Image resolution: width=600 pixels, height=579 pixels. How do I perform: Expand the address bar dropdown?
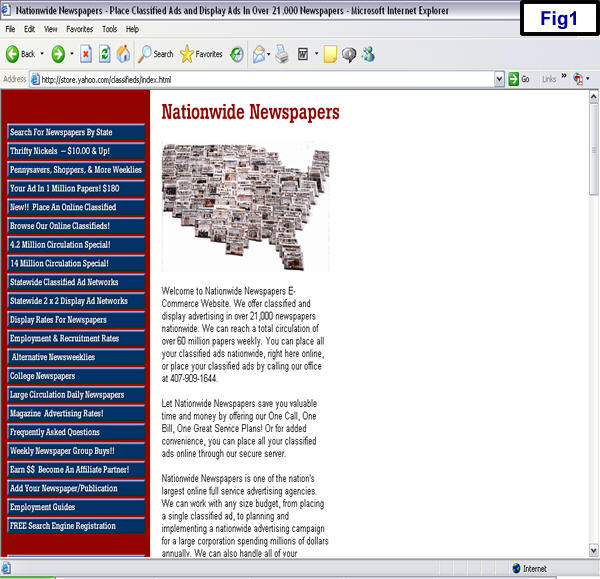tap(499, 80)
